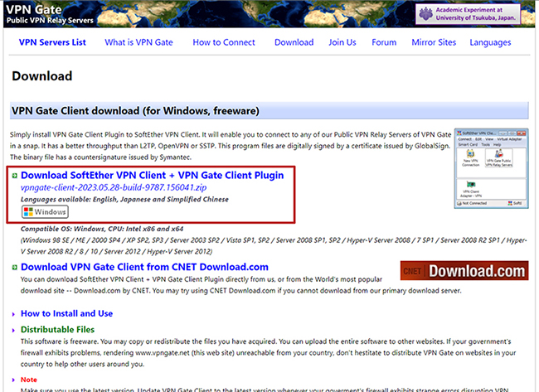Click green arrow icon beside SoftEther download

click(x=14, y=176)
